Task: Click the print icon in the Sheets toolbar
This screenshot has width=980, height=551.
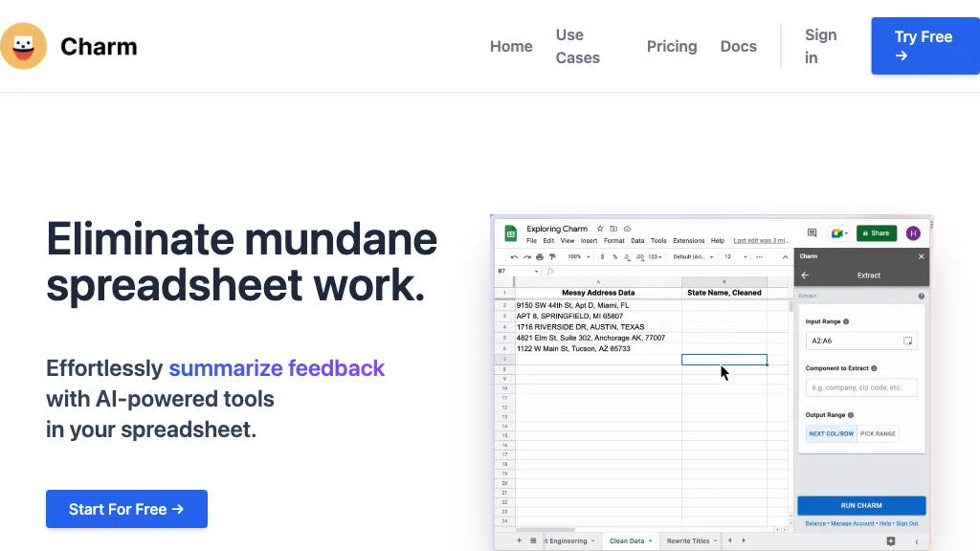Action: coord(540,257)
